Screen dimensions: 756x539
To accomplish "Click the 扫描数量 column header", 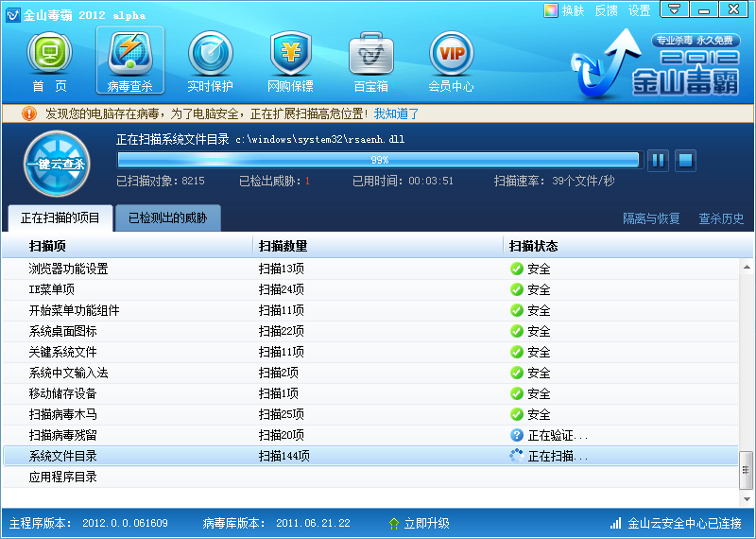I will [378, 246].
